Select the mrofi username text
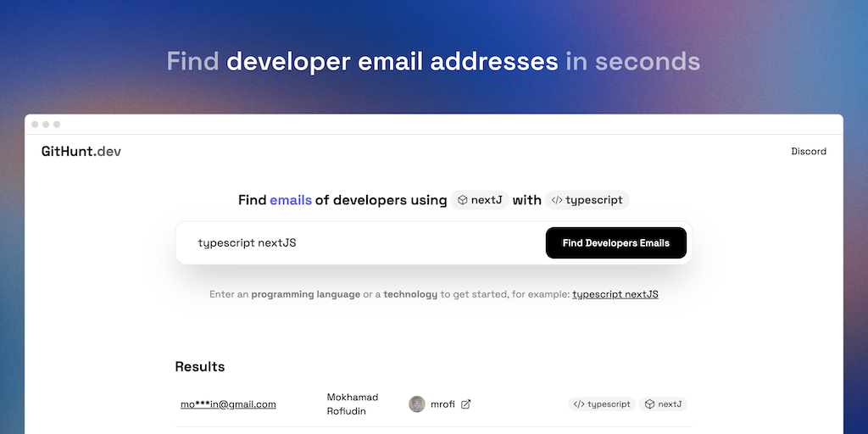The height and width of the screenshot is (434, 868). point(442,404)
